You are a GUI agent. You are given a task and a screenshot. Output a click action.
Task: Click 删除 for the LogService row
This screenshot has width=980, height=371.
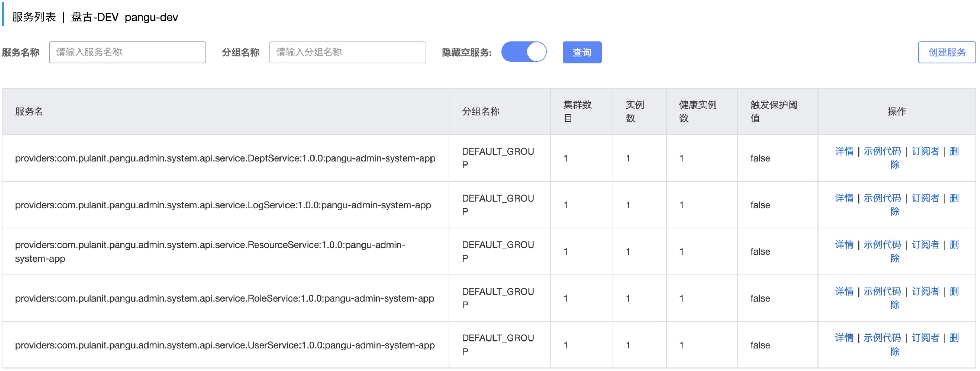click(x=954, y=198)
